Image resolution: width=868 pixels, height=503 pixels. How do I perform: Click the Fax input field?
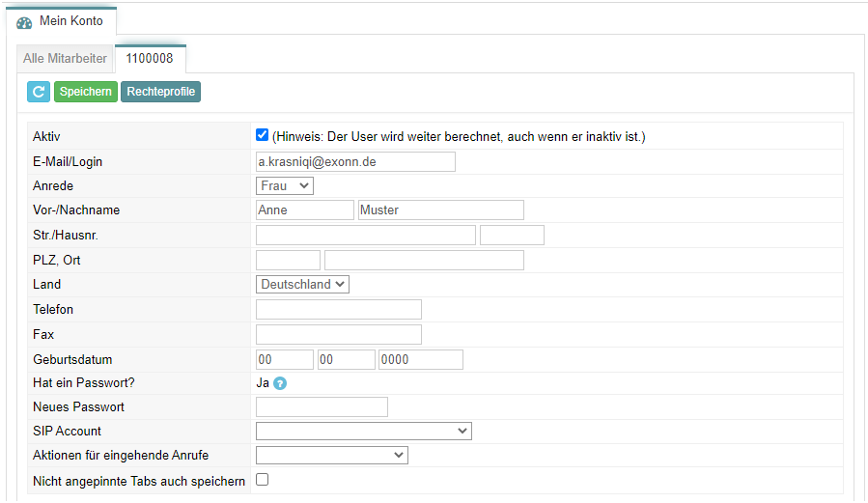tap(339, 334)
